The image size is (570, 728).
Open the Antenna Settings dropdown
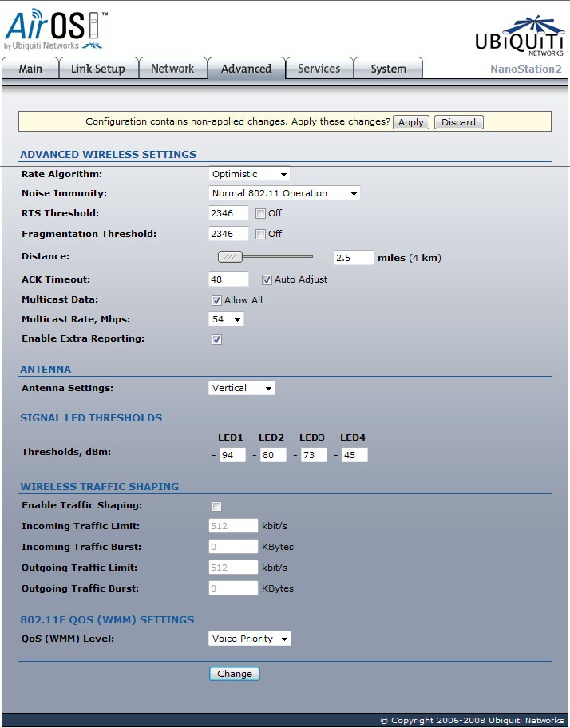[242, 388]
